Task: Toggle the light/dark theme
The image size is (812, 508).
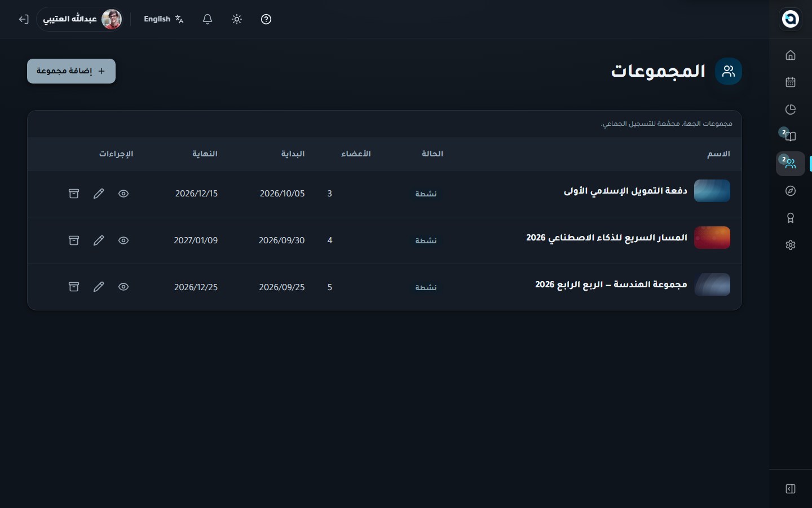Action: [237, 19]
